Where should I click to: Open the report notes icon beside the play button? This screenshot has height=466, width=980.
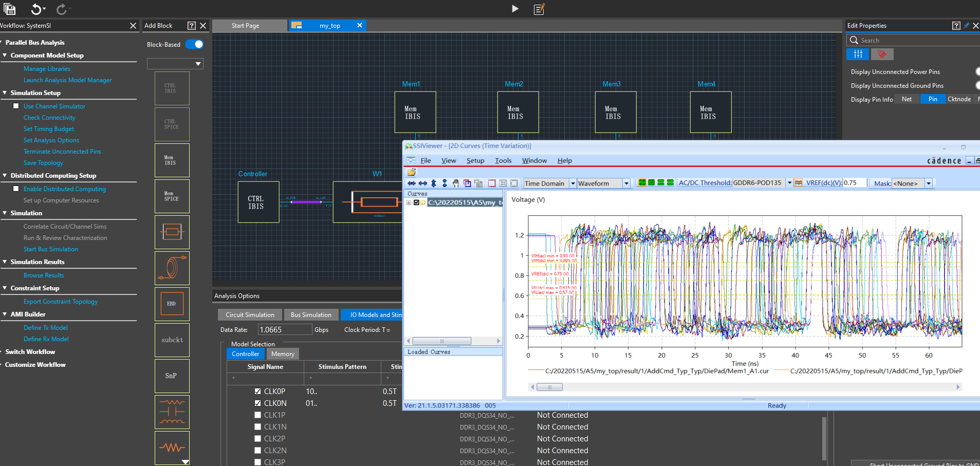[539, 9]
